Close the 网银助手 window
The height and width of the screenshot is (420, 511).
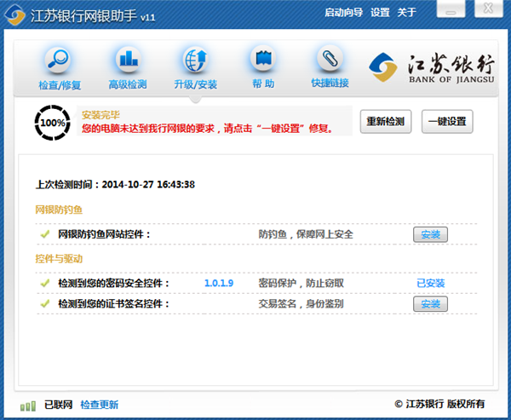pos(489,9)
